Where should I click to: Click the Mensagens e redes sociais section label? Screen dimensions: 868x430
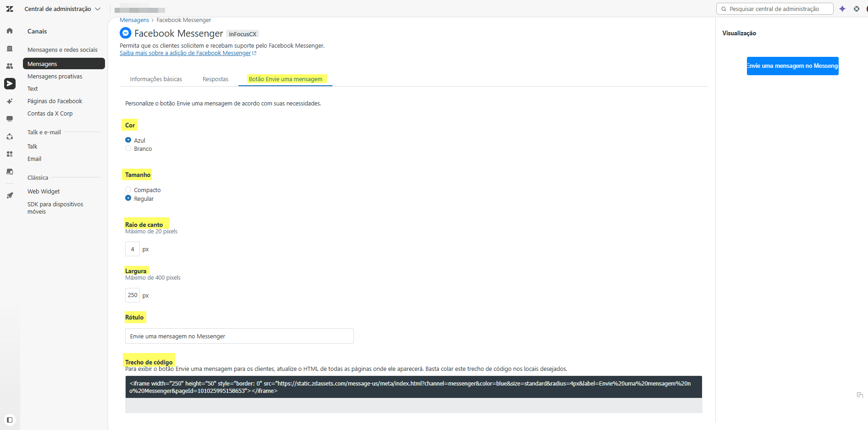click(x=62, y=50)
